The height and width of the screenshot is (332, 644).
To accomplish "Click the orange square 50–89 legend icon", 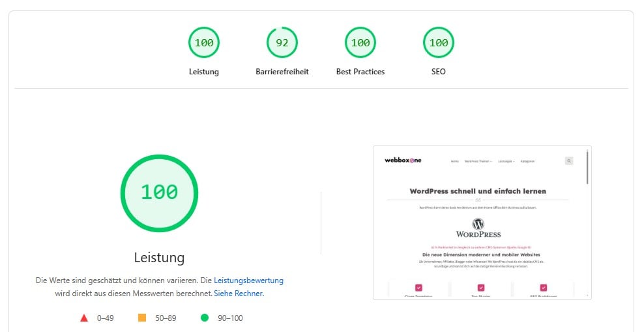I will tap(141, 318).
